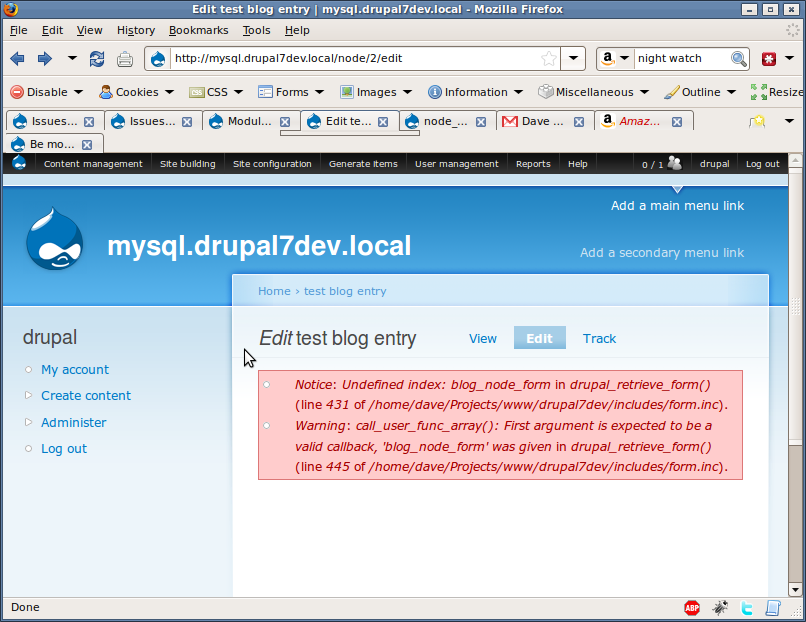Click the Adblock Plus icon in status bar
Image resolution: width=806 pixels, height=622 pixels.
(692, 607)
